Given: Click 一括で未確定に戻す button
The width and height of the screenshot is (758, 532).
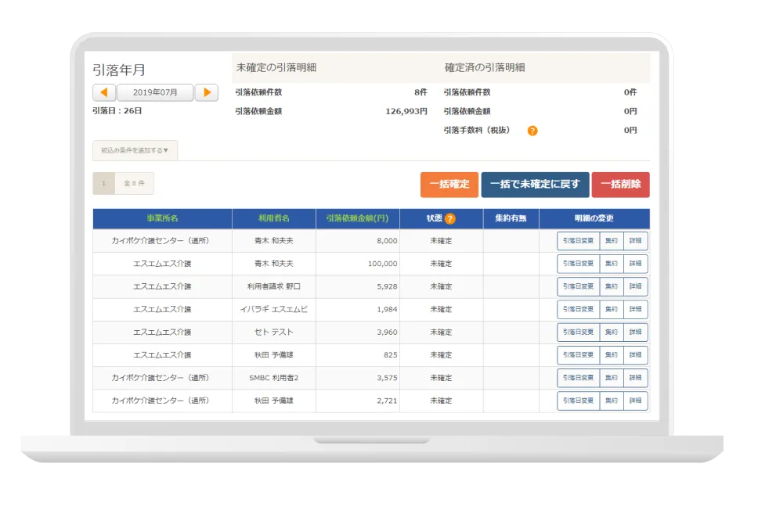Looking at the screenshot, I should 535,185.
